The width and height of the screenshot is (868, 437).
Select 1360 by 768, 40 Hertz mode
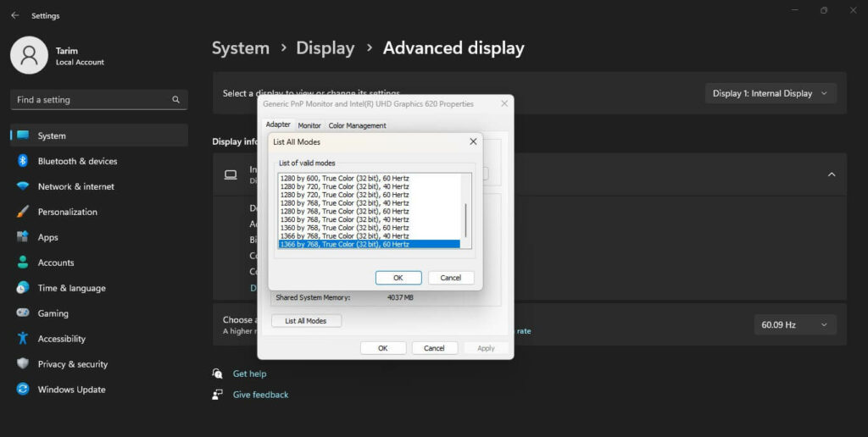pyautogui.click(x=370, y=219)
